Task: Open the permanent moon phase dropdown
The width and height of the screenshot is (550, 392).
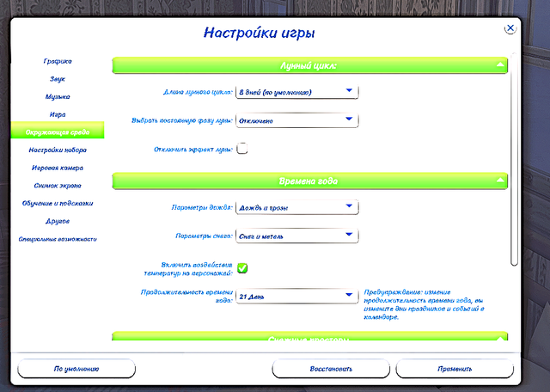Action: point(297,120)
